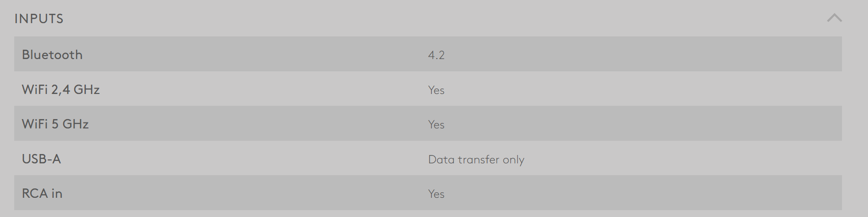Click the word WiFi in the 5 GHz row
The image size is (868, 217).
[34, 124]
